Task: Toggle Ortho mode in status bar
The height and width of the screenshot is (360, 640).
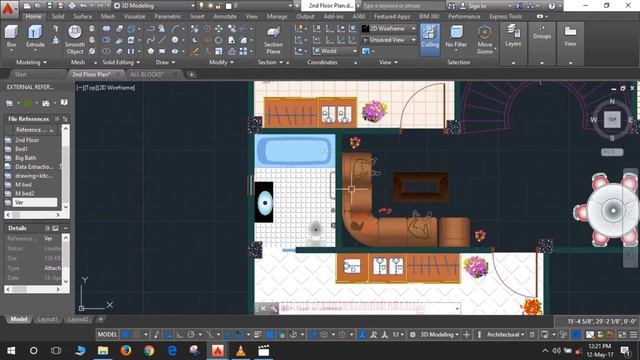Action: pyautogui.click(x=180, y=335)
